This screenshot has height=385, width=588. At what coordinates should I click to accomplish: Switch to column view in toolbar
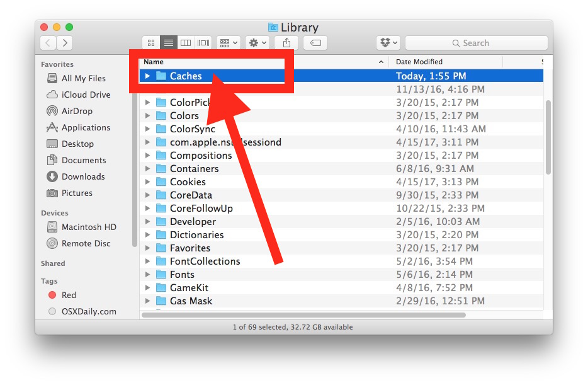click(186, 43)
